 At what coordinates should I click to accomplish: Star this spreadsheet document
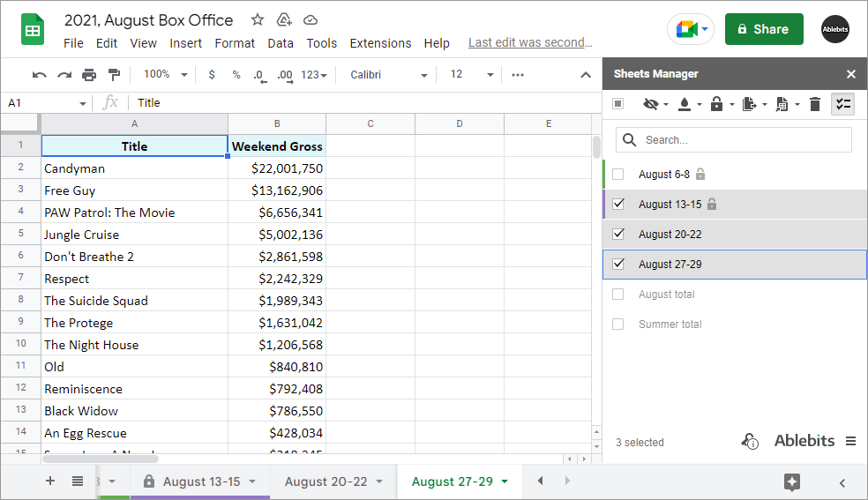(x=258, y=19)
